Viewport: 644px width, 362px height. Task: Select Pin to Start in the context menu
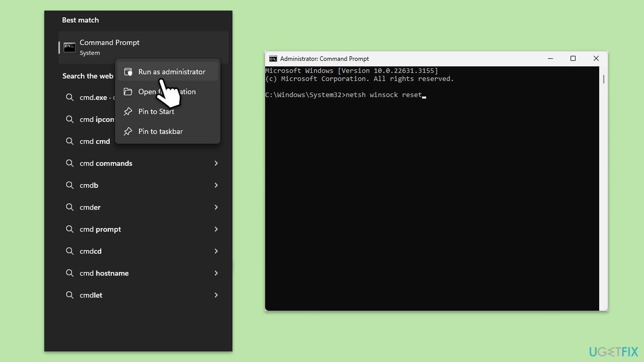pos(168,112)
